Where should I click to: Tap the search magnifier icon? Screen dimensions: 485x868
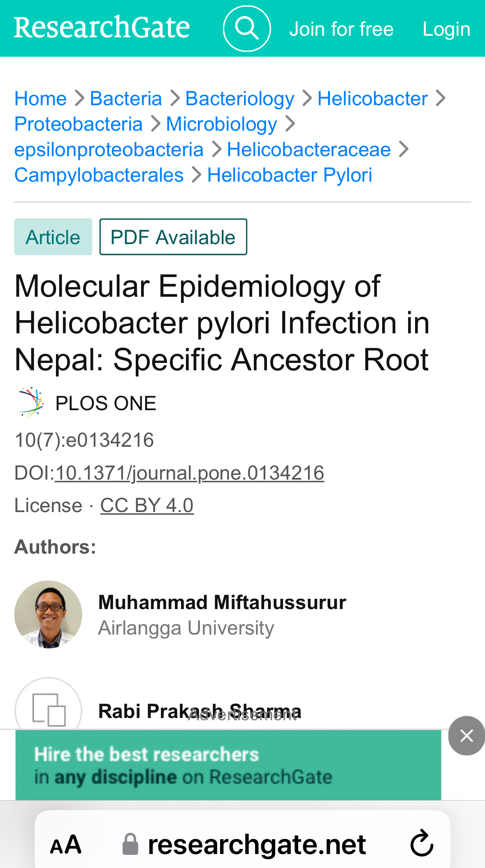click(247, 29)
